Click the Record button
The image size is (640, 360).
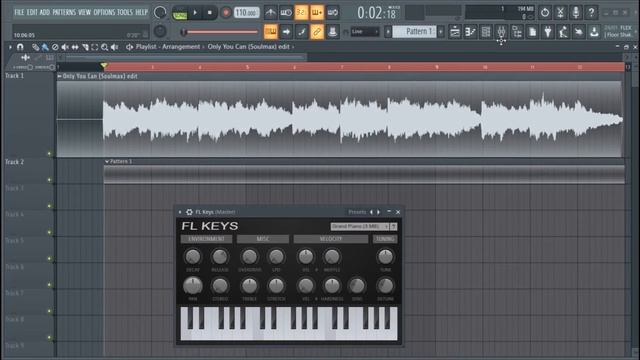[x=225, y=13]
